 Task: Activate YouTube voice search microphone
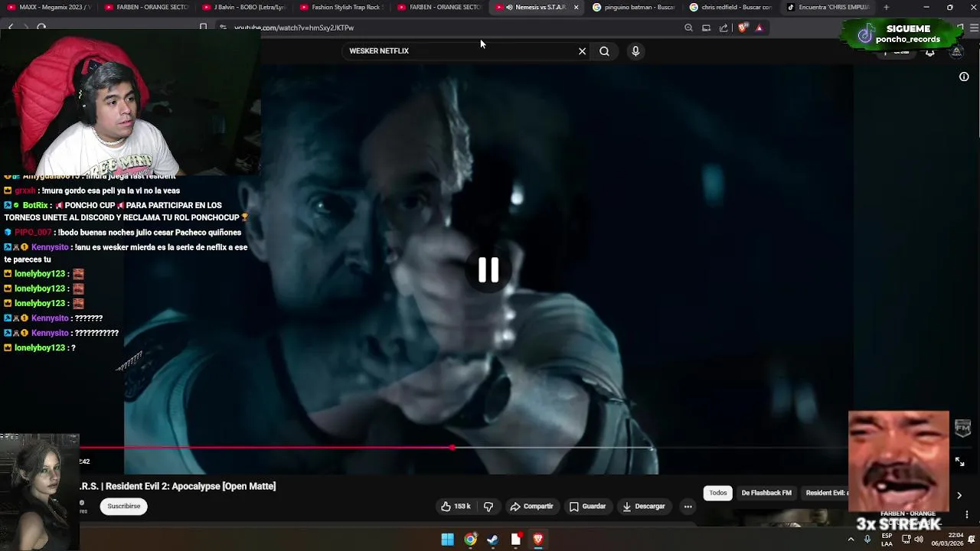pyautogui.click(x=635, y=51)
